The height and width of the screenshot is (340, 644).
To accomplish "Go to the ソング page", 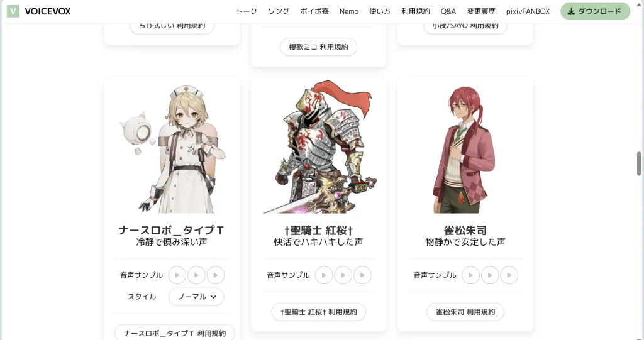I will (x=279, y=11).
